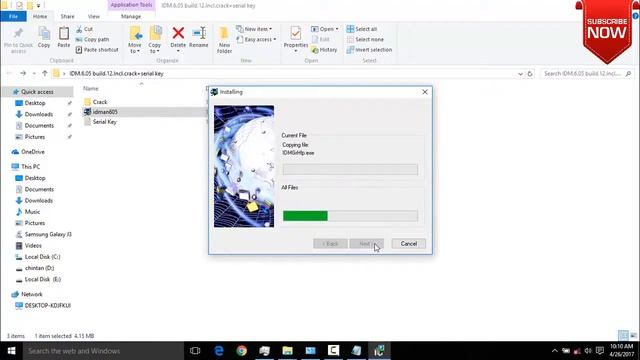
Task: Click the Name column header
Action: (x=91, y=89)
